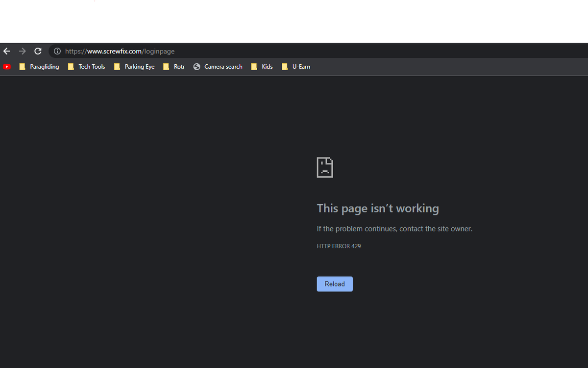
Task: Open the Camera search bookmark
Action: (218, 67)
